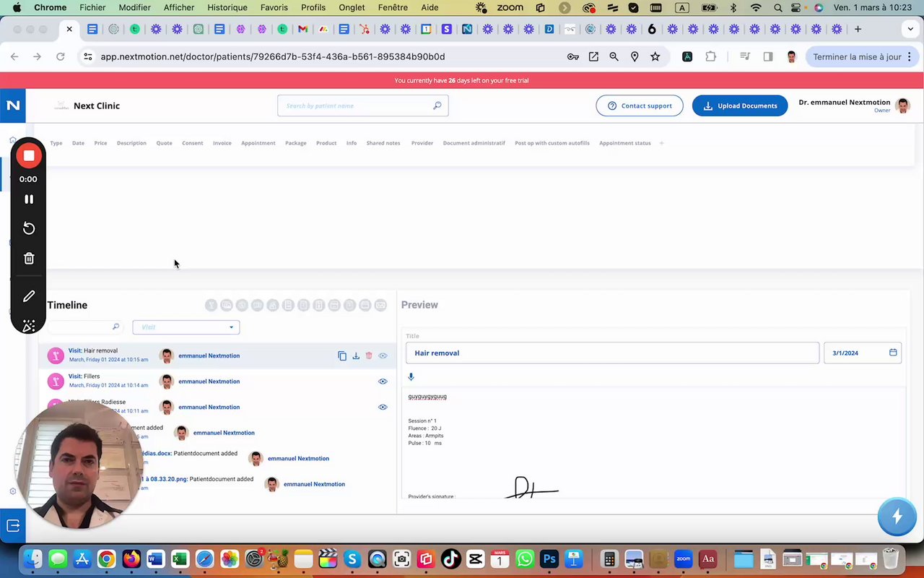Click the logout icon in the sidebar
The image size is (924, 578).
(13, 526)
